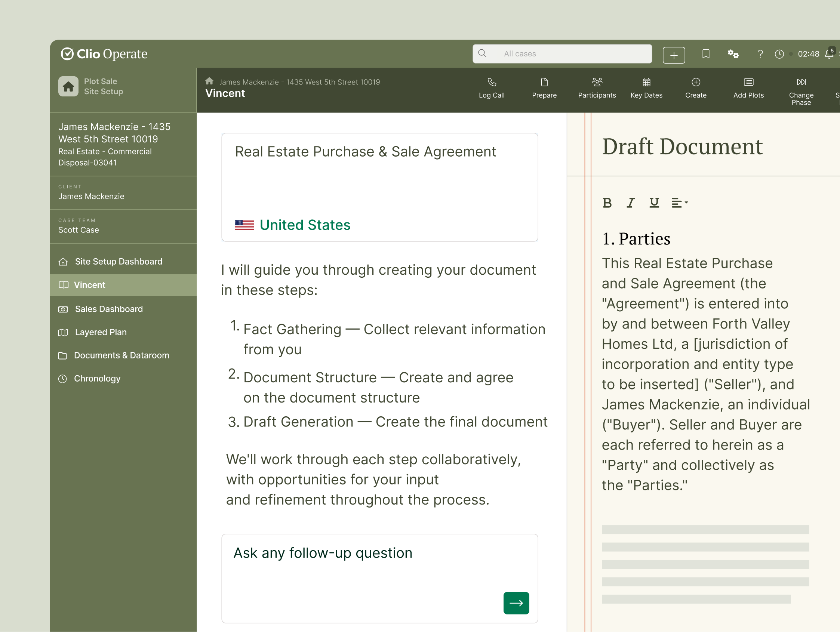Open Chronology in sidebar

point(123,379)
